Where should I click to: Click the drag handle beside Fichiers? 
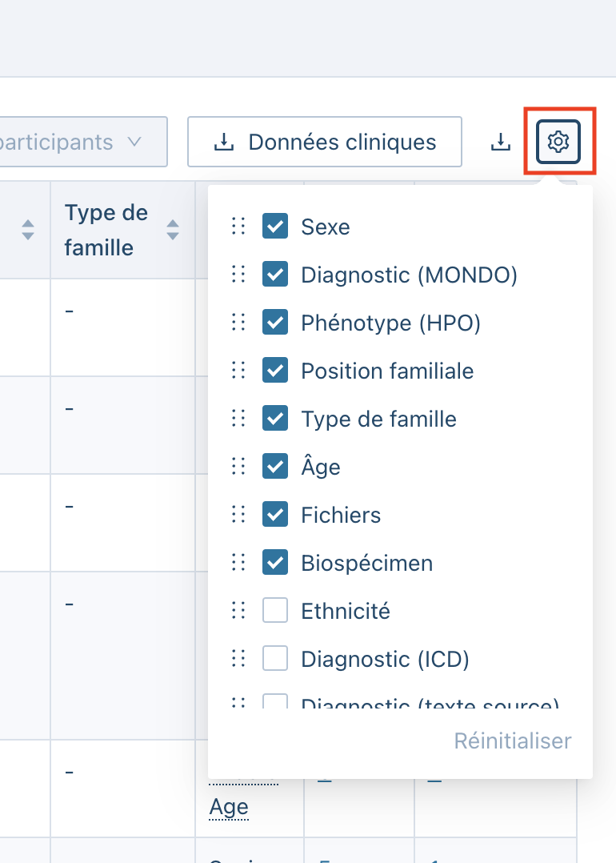[238, 515]
